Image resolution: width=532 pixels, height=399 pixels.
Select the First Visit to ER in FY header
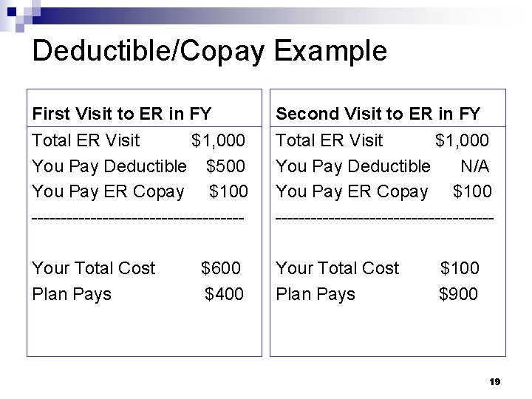coord(121,114)
